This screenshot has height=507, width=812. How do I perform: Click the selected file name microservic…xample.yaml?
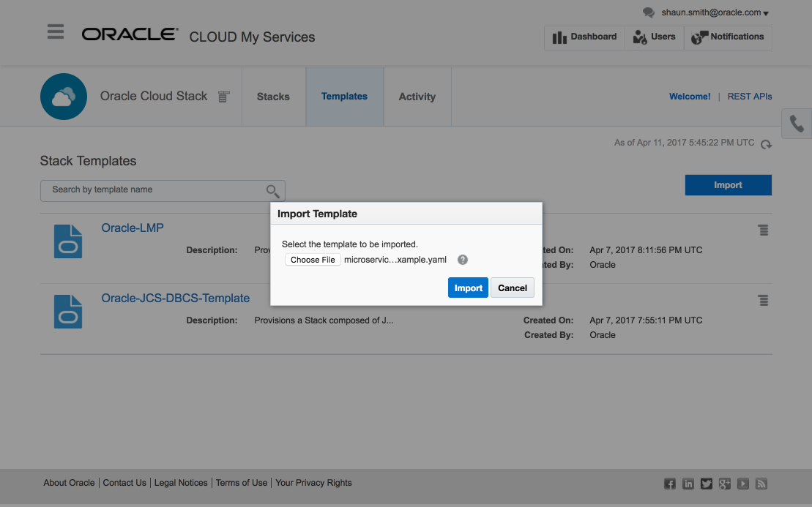(x=395, y=260)
